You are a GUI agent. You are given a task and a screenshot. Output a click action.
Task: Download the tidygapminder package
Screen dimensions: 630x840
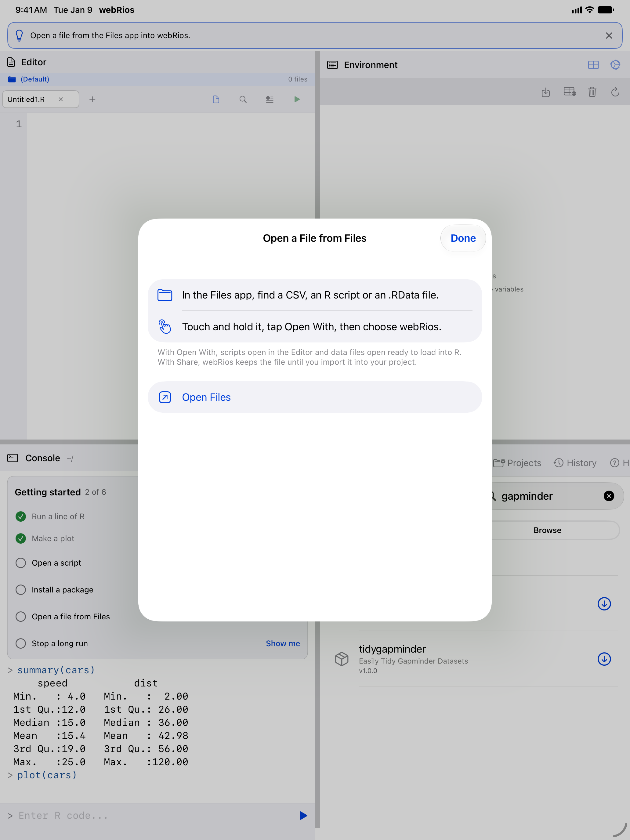click(604, 659)
